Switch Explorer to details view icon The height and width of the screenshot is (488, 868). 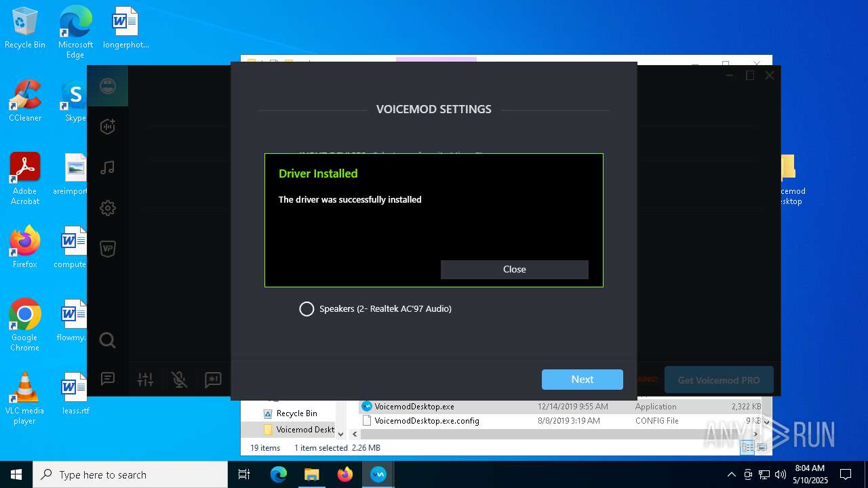(x=747, y=447)
